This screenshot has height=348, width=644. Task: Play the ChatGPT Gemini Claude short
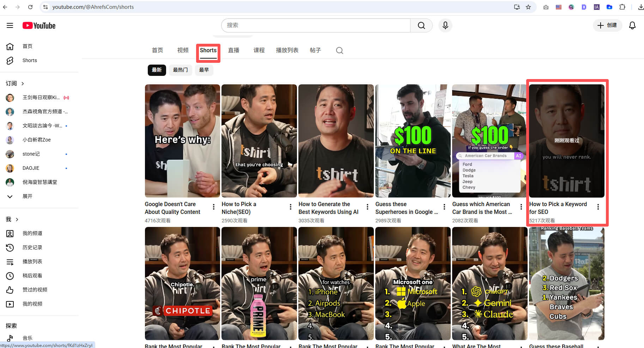click(490, 283)
